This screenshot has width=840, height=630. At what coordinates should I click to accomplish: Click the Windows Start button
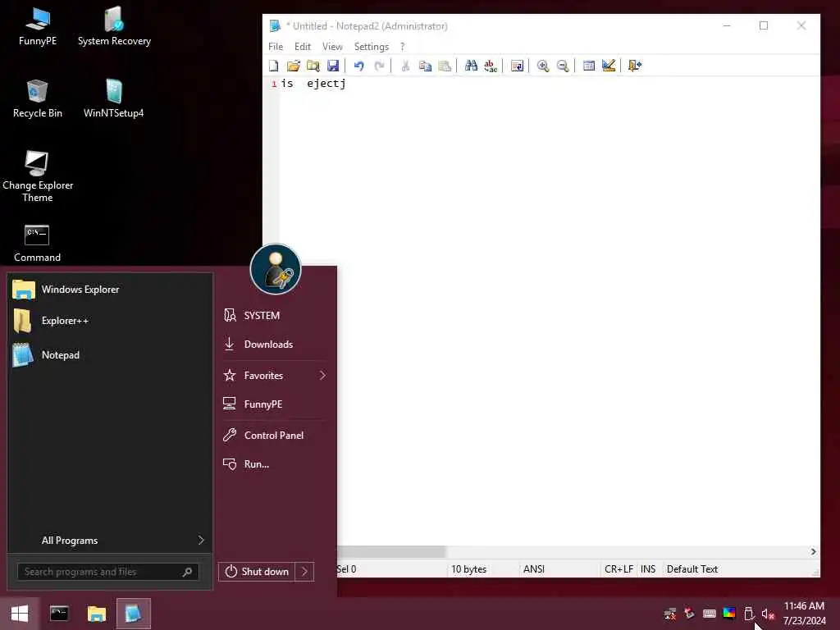20,614
